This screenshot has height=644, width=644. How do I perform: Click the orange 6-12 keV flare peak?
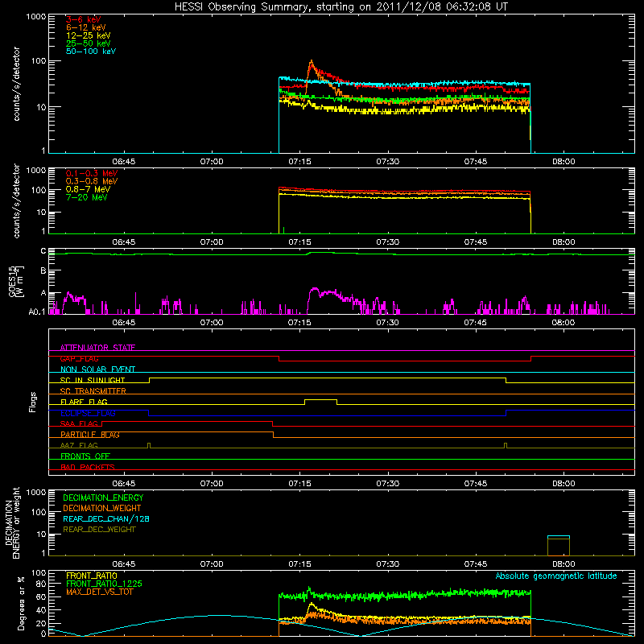312,64
